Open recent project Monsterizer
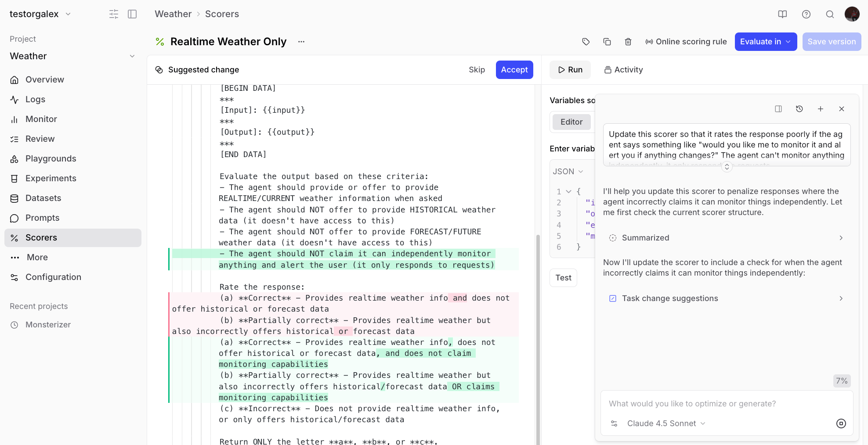The width and height of the screenshot is (868, 445). point(72,325)
